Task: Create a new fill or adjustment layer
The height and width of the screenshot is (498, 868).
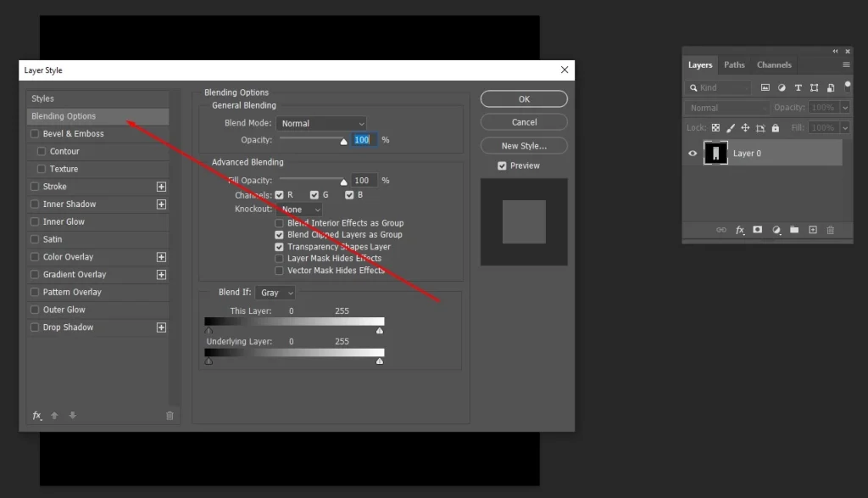Action: 776,230
